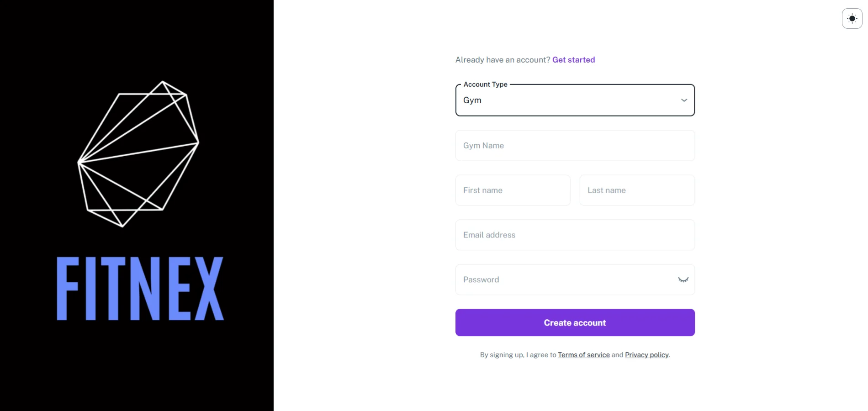Click into the First name field

pos(513,190)
